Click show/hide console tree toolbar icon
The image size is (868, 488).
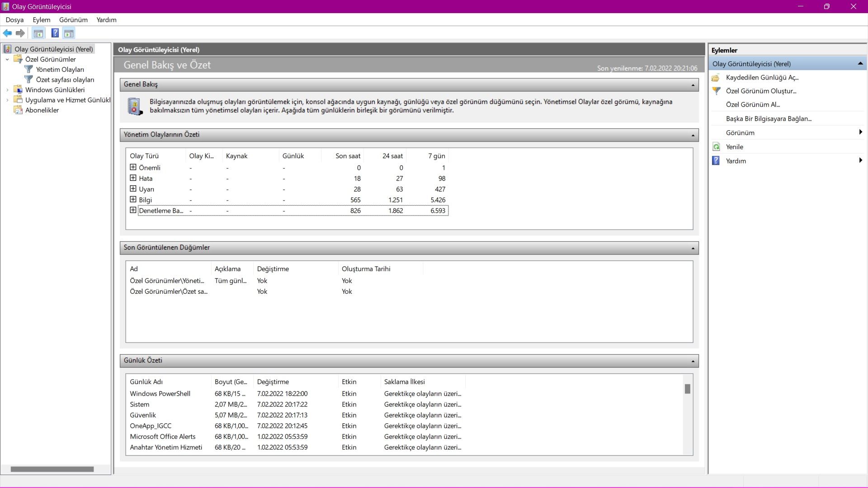38,33
